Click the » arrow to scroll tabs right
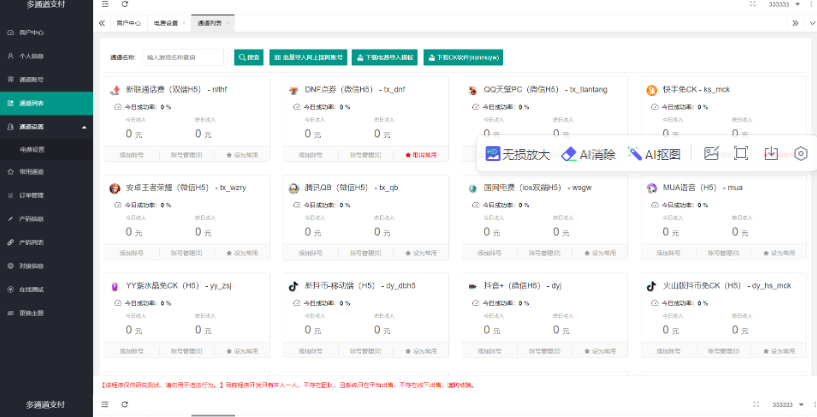The image size is (817, 417). (795, 23)
